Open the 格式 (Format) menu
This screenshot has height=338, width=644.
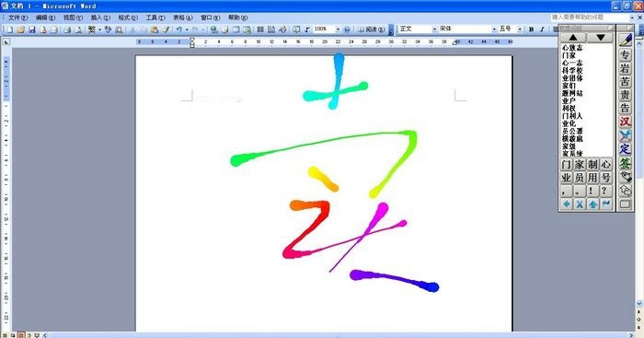pyautogui.click(x=128, y=17)
